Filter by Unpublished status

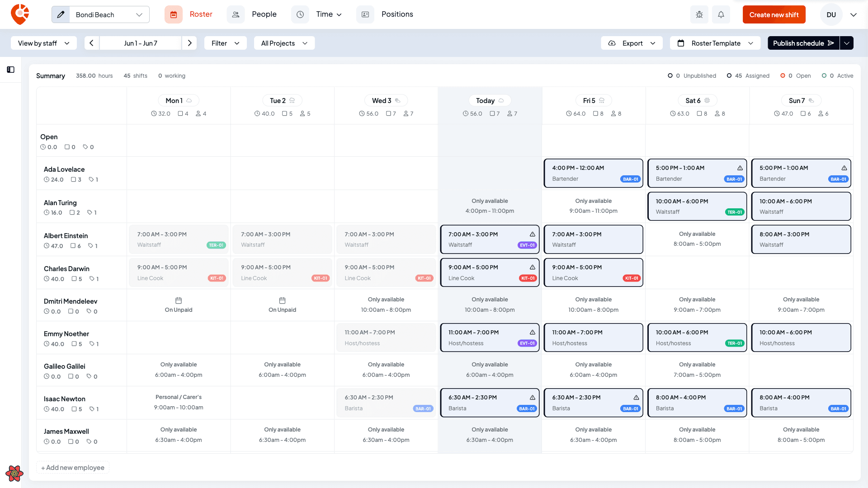[x=692, y=75]
